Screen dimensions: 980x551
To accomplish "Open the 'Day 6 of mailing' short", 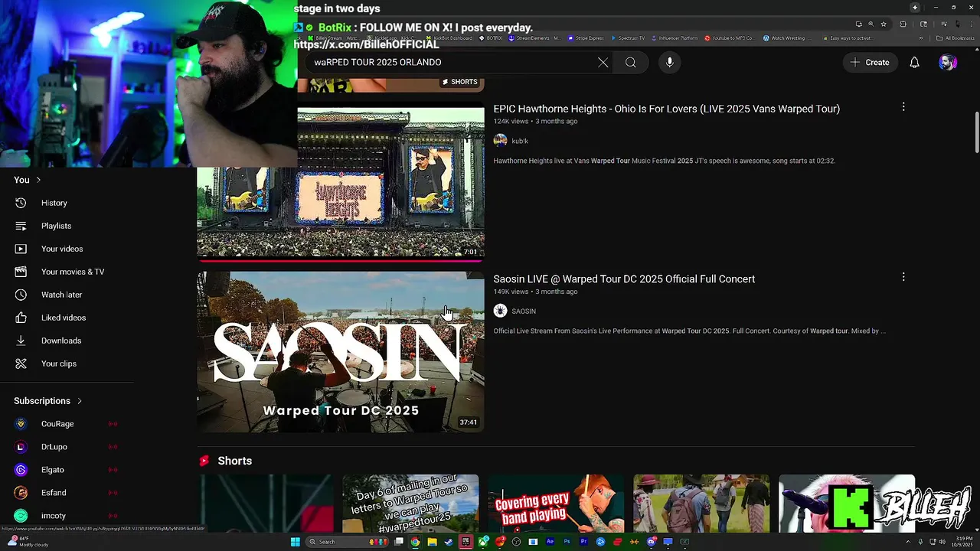I will (x=410, y=504).
